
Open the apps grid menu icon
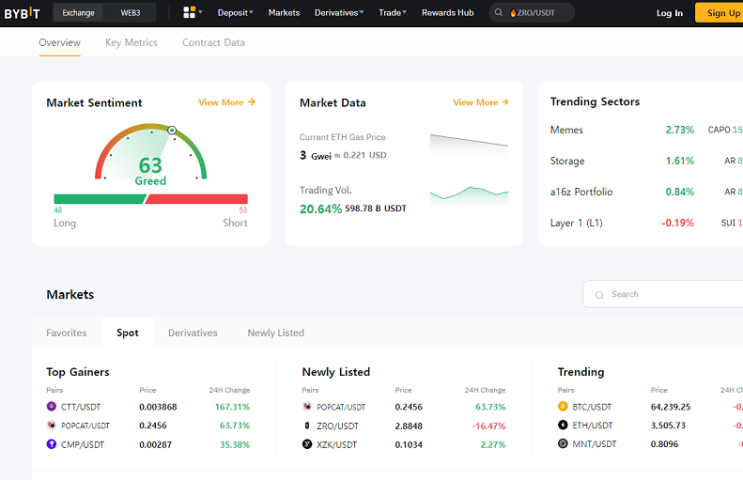coord(189,13)
